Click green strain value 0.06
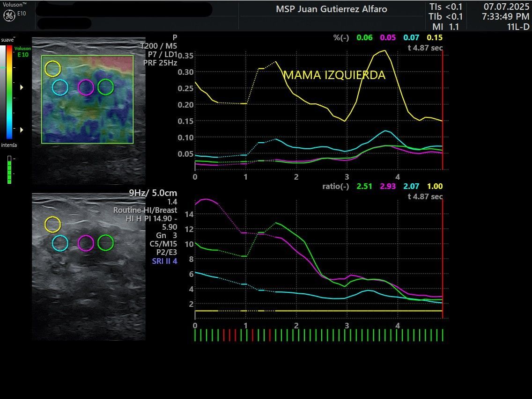The height and width of the screenshot is (399, 532). (x=364, y=37)
